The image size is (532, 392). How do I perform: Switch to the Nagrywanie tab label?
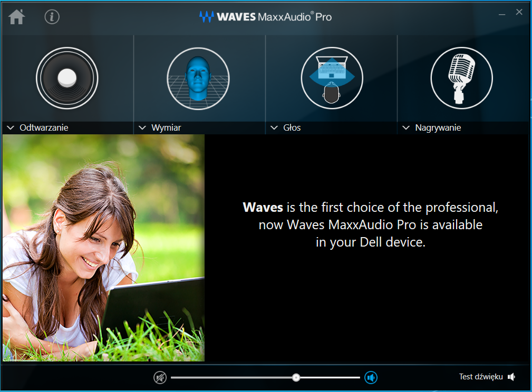(438, 128)
